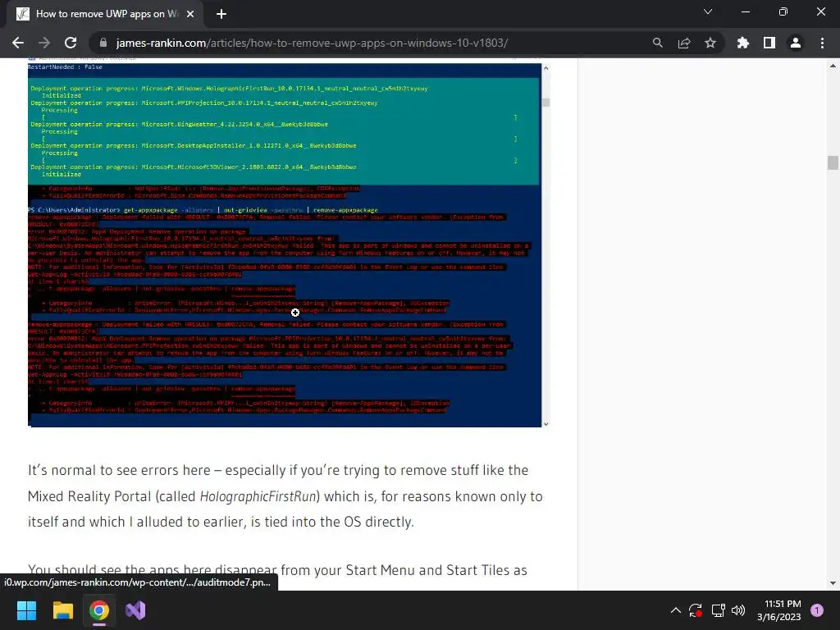This screenshot has width=840, height=630.
Task: Reload the current page
Action: click(x=71, y=43)
